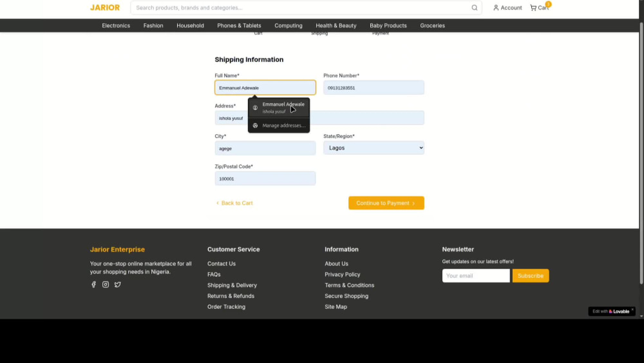Click the cart item count badge

[x=548, y=4]
